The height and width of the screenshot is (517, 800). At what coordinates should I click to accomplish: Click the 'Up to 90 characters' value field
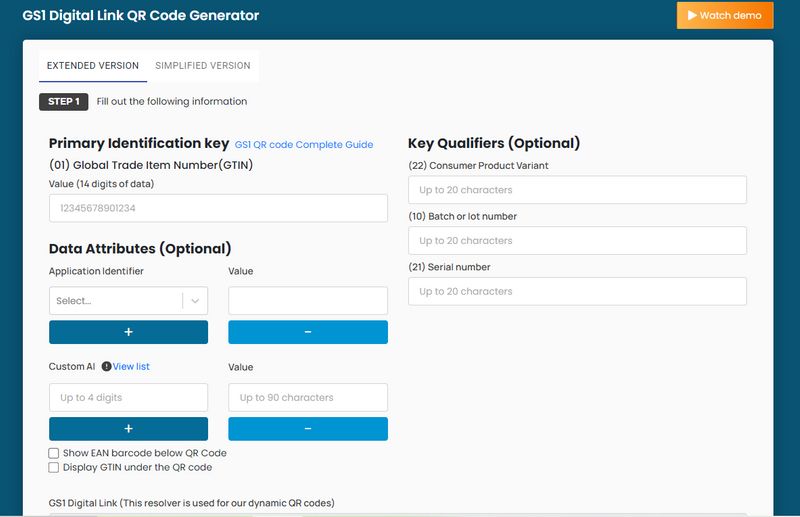tap(308, 398)
